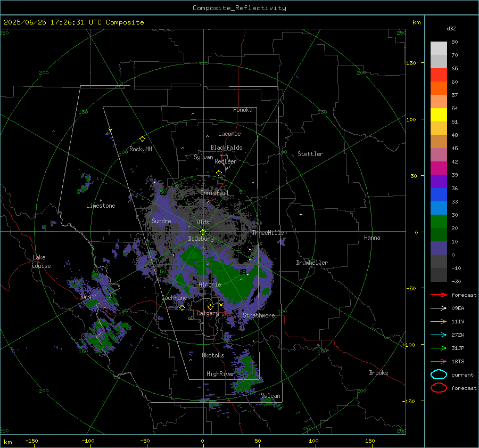This screenshot has height=448, width=479.
Task: Click the white 09EA arrow in legend
Action: click(439, 308)
